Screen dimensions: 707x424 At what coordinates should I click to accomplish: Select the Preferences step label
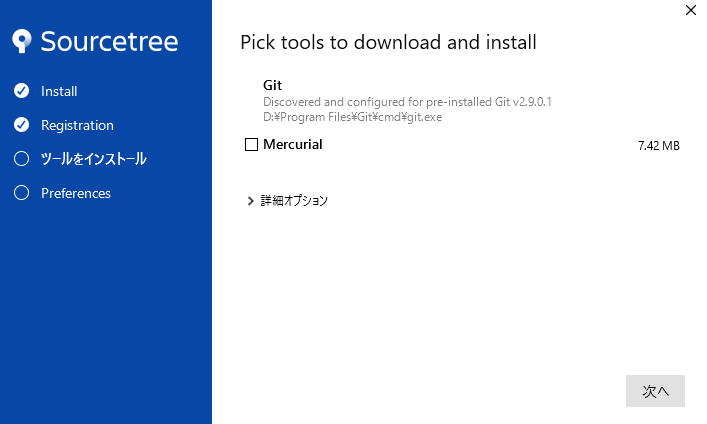pyautogui.click(x=76, y=193)
